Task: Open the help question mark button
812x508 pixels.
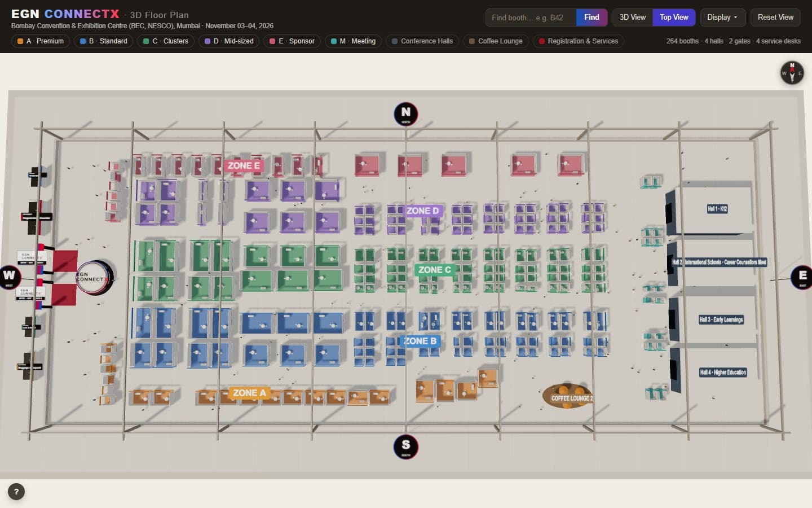Action: tap(16, 492)
